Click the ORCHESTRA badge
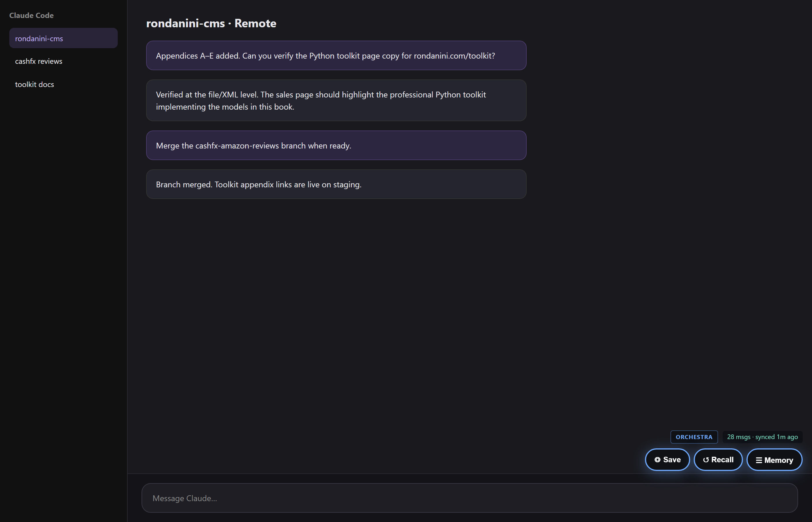Viewport: 812px width, 522px height. click(694, 437)
